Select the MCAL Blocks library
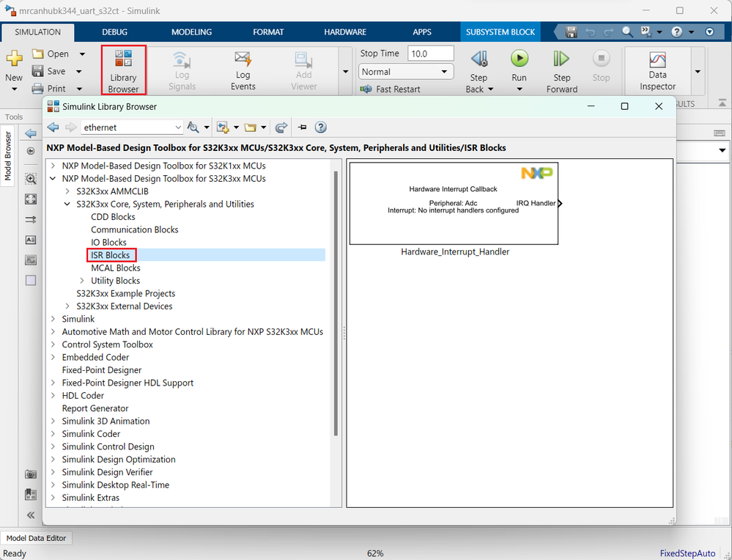The width and height of the screenshot is (732, 560). [x=115, y=268]
